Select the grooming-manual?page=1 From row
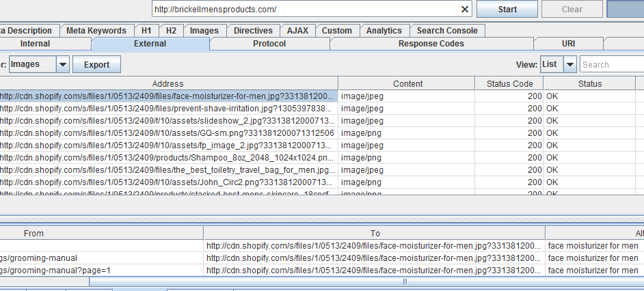644x291 pixels. coord(101,271)
